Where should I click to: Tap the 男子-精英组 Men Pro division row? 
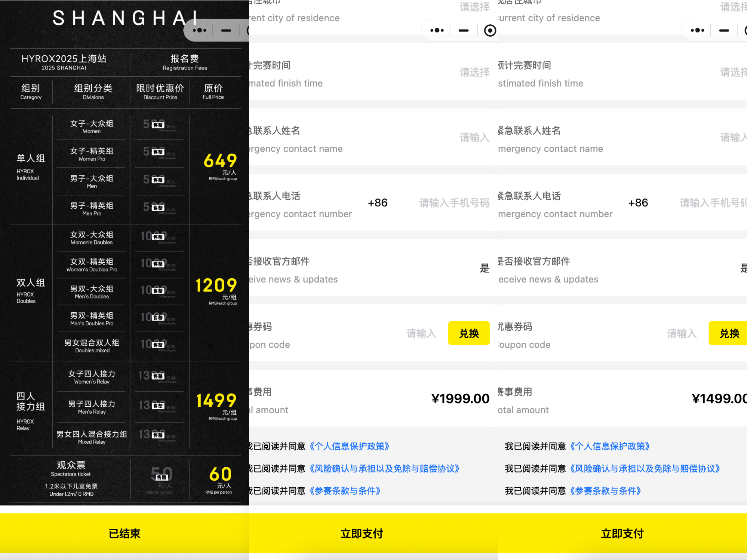click(91, 209)
